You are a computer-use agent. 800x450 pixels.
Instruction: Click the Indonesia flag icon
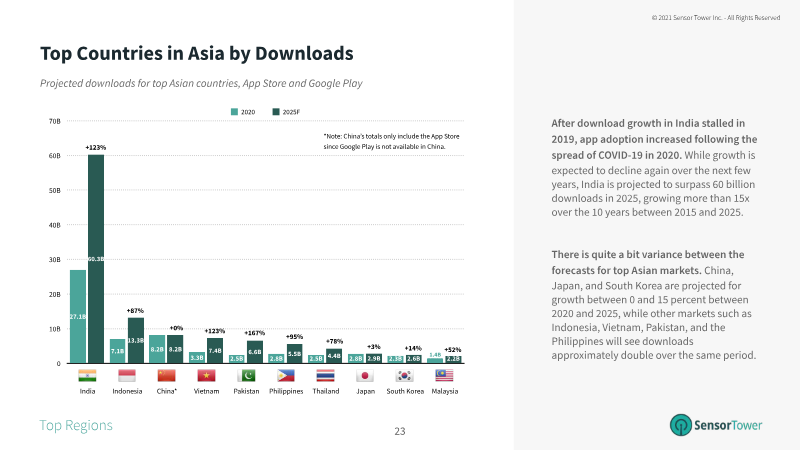127,376
